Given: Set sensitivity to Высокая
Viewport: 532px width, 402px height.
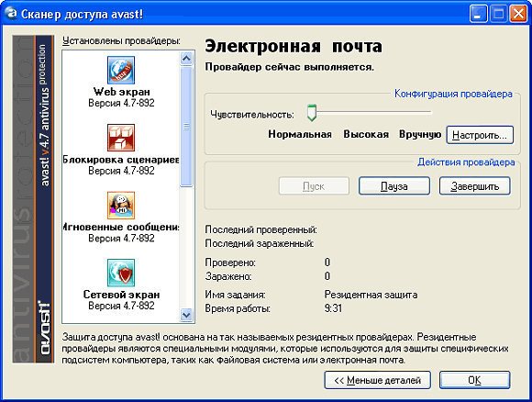Looking at the screenshot, I should [366, 134].
